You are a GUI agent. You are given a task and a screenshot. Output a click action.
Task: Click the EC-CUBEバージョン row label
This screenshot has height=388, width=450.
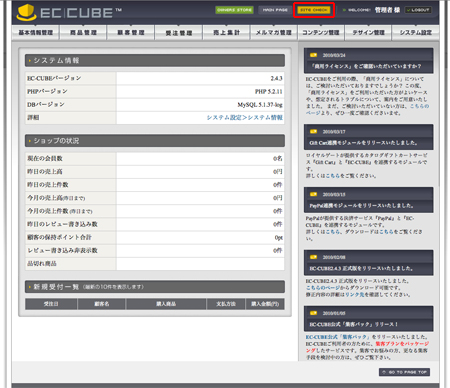click(x=54, y=78)
